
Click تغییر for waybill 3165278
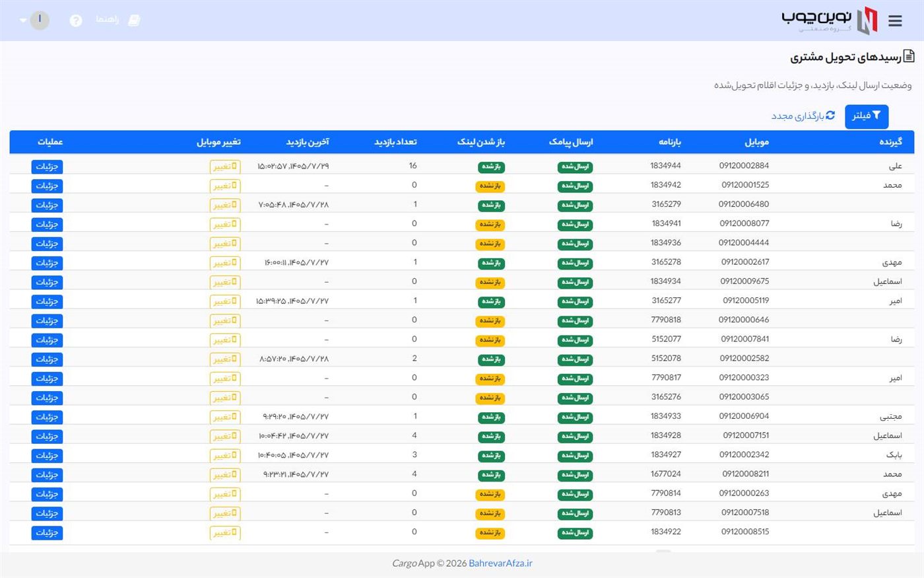(225, 263)
